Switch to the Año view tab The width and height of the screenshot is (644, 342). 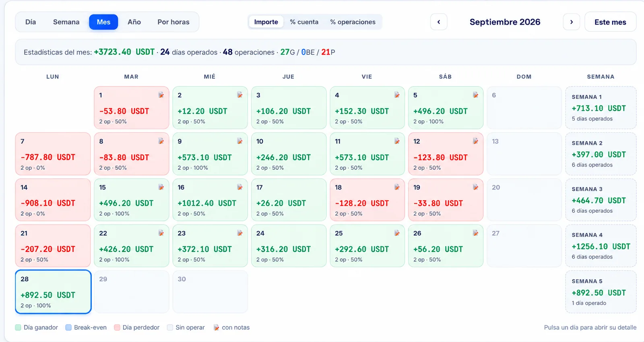(134, 22)
